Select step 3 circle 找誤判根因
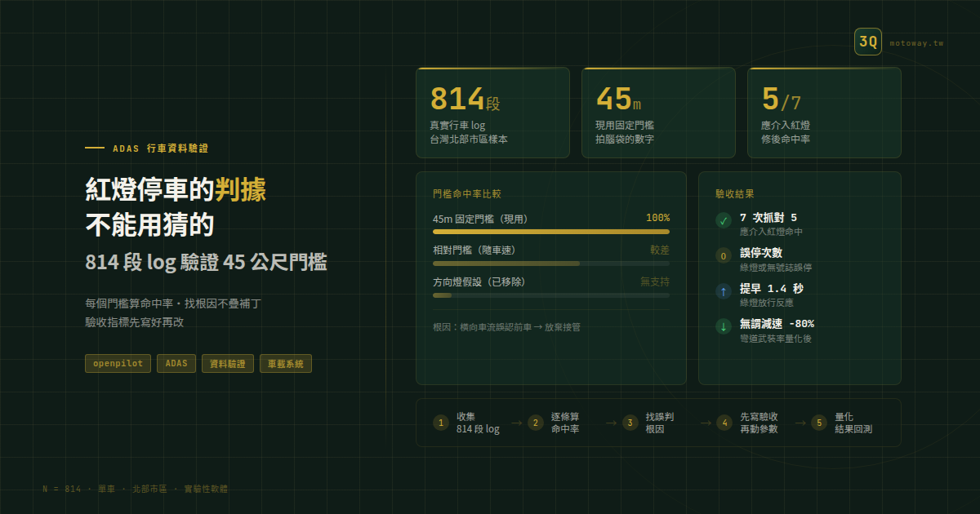The width and height of the screenshot is (980, 514). tap(630, 423)
